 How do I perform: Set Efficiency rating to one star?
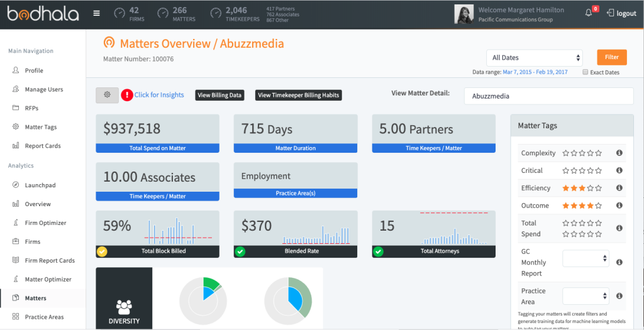tap(566, 188)
